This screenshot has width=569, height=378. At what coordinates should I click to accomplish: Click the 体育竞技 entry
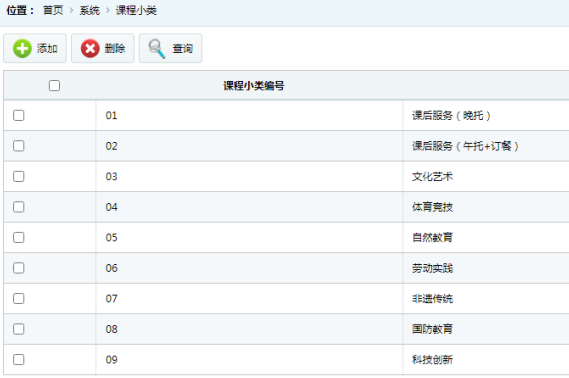(x=432, y=207)
